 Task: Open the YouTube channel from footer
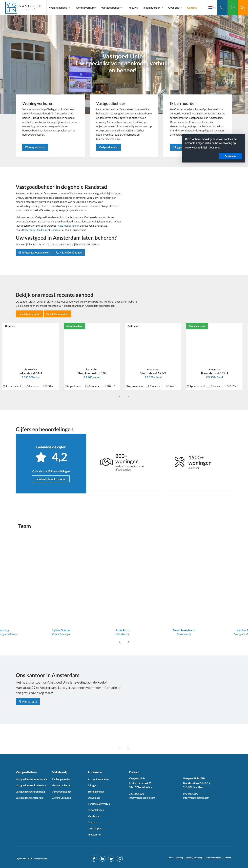(x=111, y=858)
